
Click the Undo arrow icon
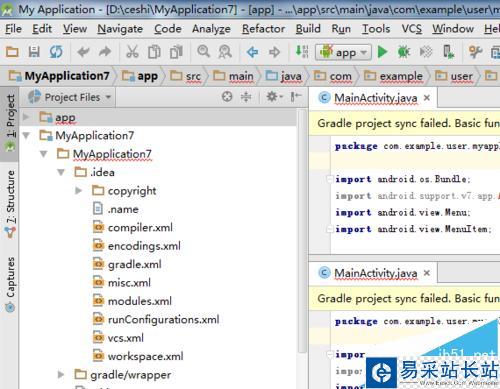[83, 52]
